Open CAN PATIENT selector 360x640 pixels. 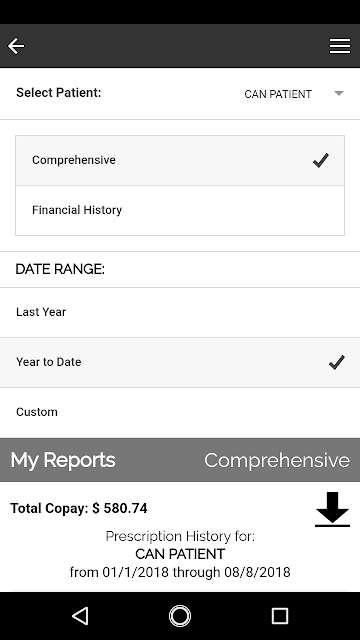[x=294, y=94]
